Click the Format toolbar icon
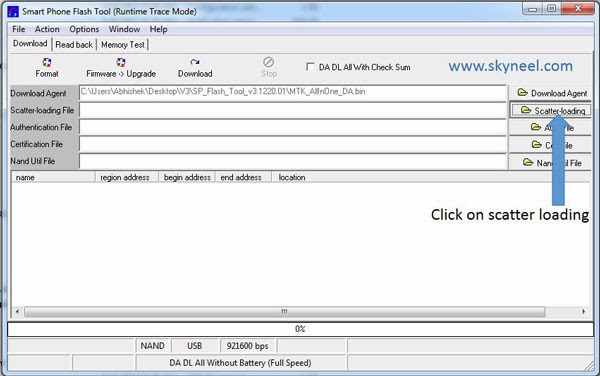This screenshot has height=376, width=600. (47, 63)
